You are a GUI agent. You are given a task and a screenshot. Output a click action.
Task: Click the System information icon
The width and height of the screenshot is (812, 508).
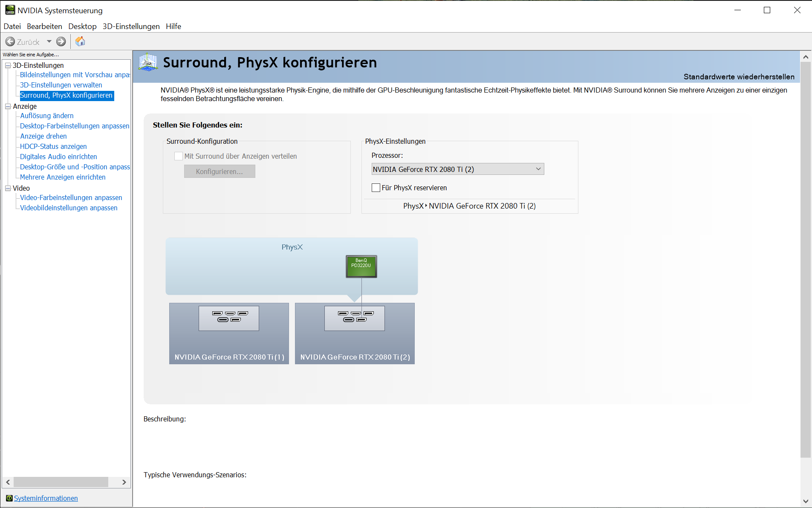[x=9, y=498]
